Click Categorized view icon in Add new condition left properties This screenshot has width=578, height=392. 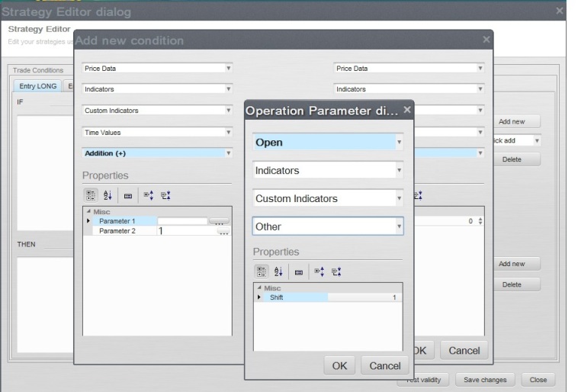(91, 195)
